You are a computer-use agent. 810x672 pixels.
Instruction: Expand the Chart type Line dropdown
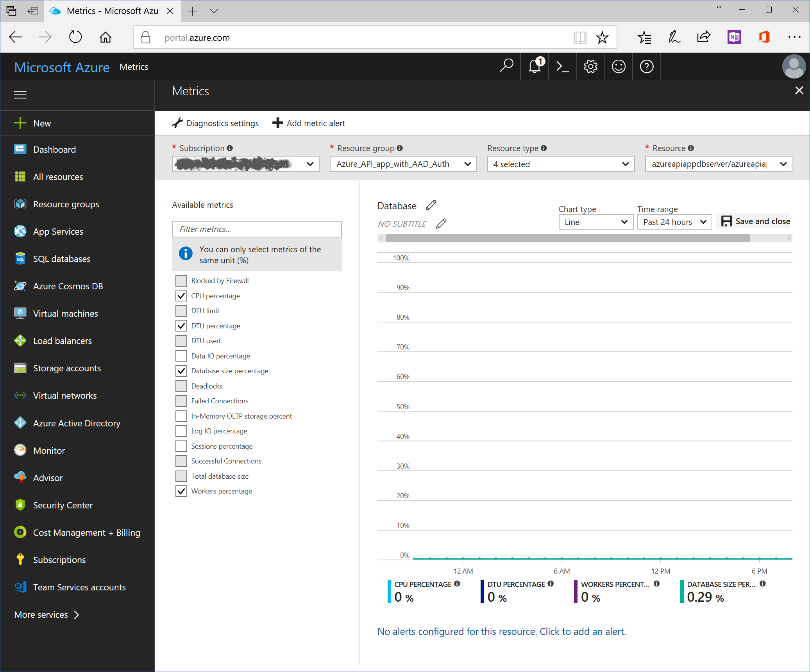(595, 222)
